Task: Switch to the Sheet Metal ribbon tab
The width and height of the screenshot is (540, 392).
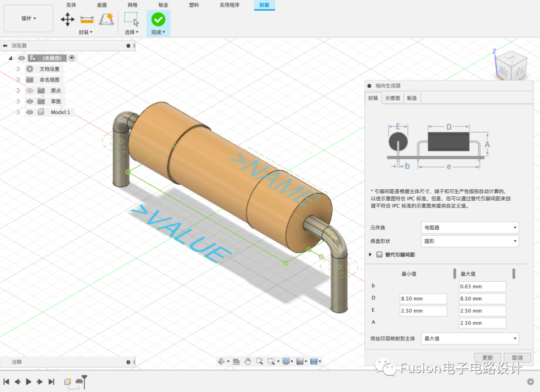Action: (163, 5)
